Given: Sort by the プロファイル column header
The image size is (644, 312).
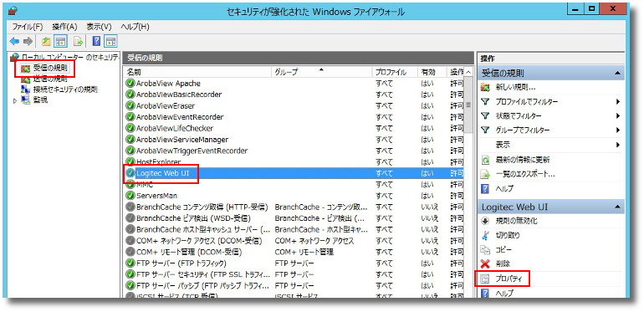Looking at the screenshot, I should pos(395,72).
